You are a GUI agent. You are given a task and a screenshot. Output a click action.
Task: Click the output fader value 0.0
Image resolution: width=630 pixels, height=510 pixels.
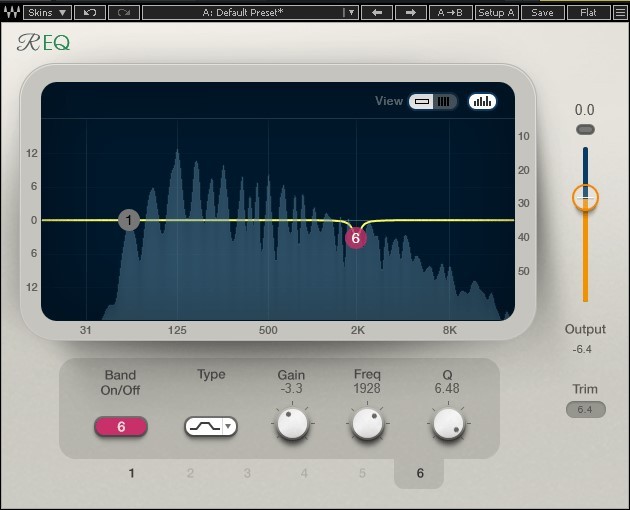click(x=585, y=110)
